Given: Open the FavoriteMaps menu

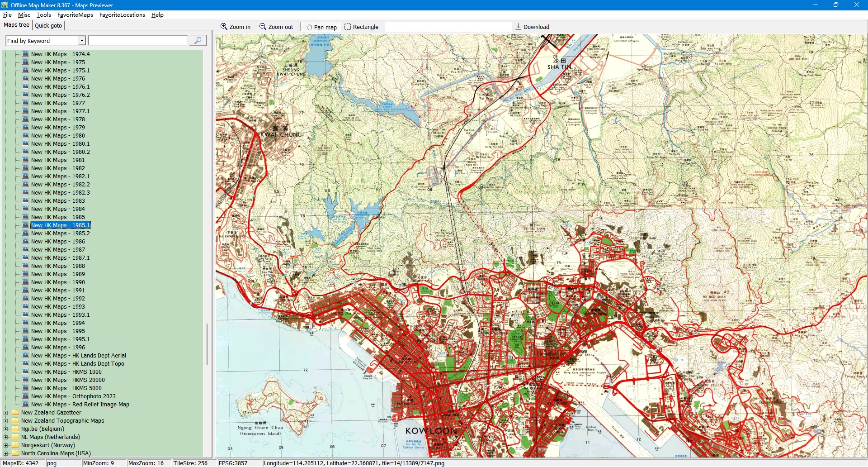Looking at the screenshot, I should (75, 15).
